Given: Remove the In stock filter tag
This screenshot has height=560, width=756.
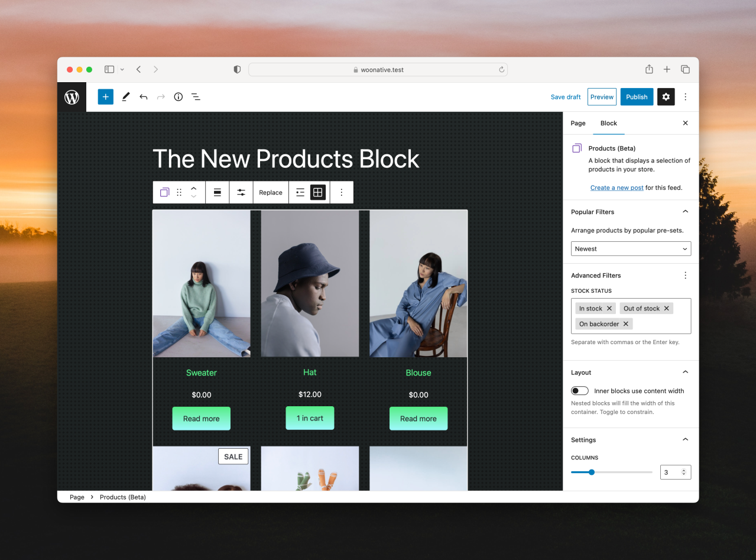Looking at the screenshot, I should (609, 308).
